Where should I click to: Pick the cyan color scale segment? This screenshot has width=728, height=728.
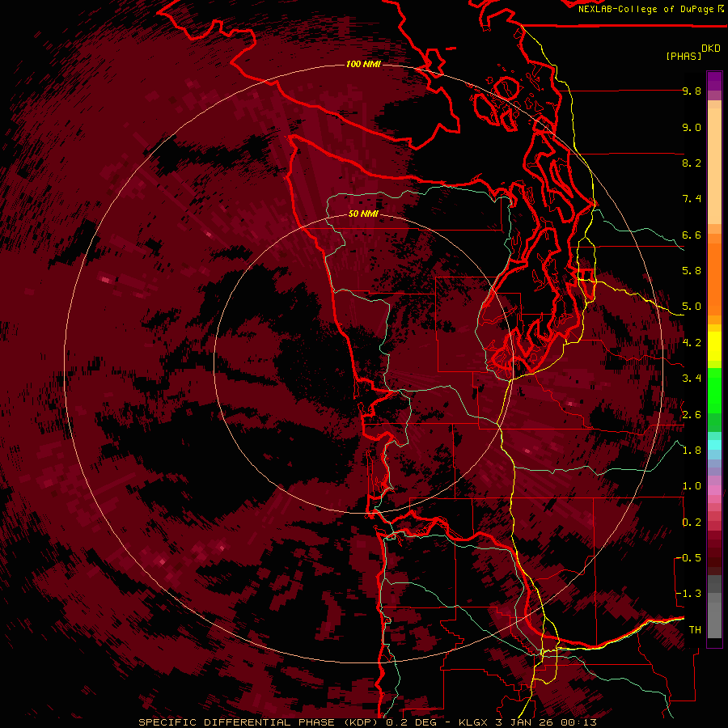pos(714,445)
